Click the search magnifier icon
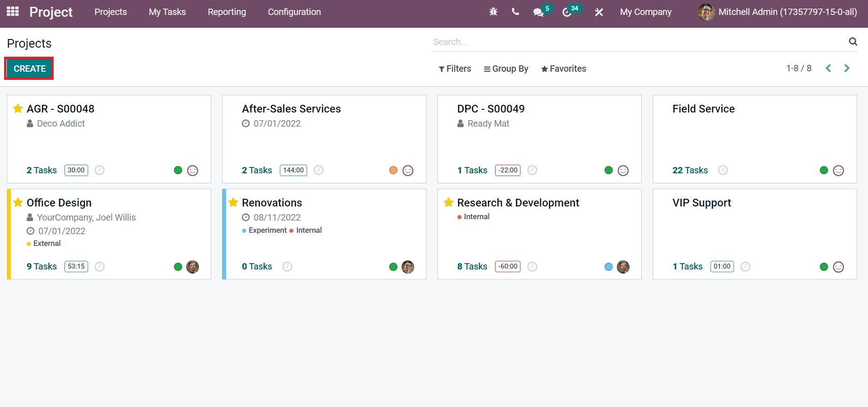Viewport: 868px width, 407px height. pyautogui.click(x=853, y=42)
